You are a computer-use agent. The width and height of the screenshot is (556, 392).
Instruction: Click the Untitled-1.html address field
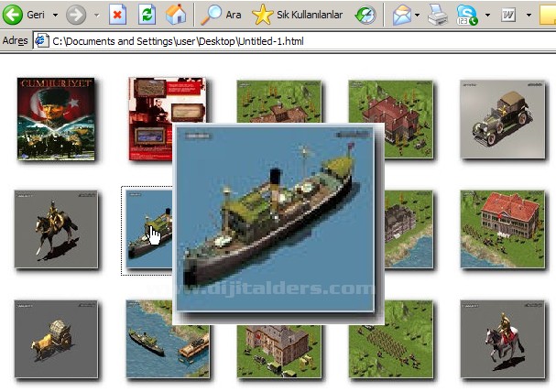pos(294,41)
